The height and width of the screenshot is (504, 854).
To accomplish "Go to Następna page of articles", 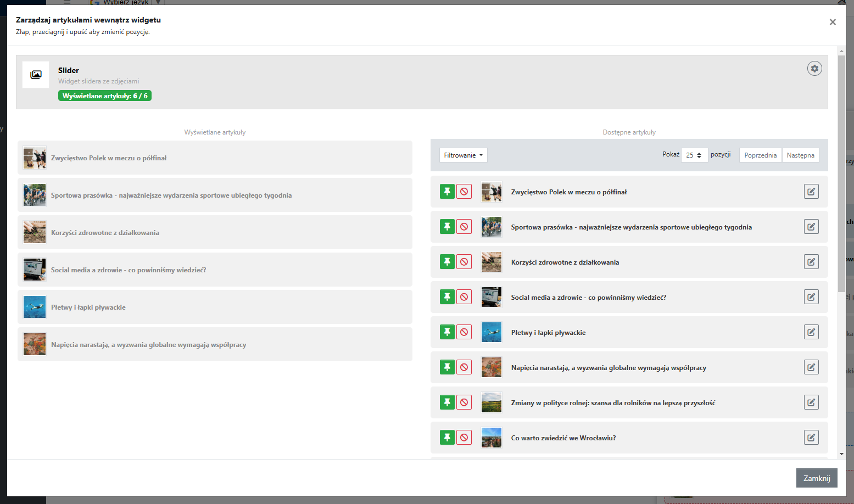I will click(800, 155).
